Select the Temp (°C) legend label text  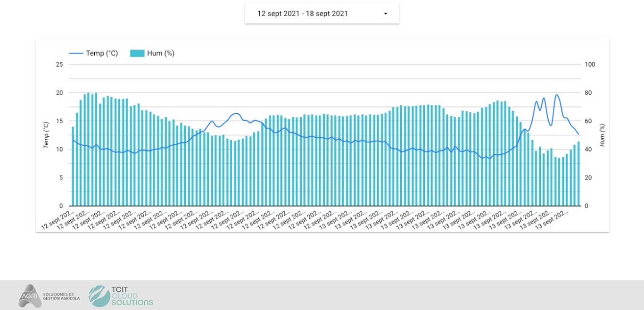[102, 53]
